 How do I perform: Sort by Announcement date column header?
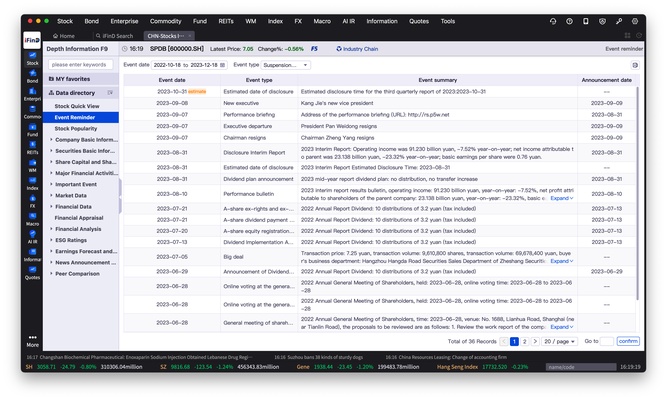tap(606, 80)
